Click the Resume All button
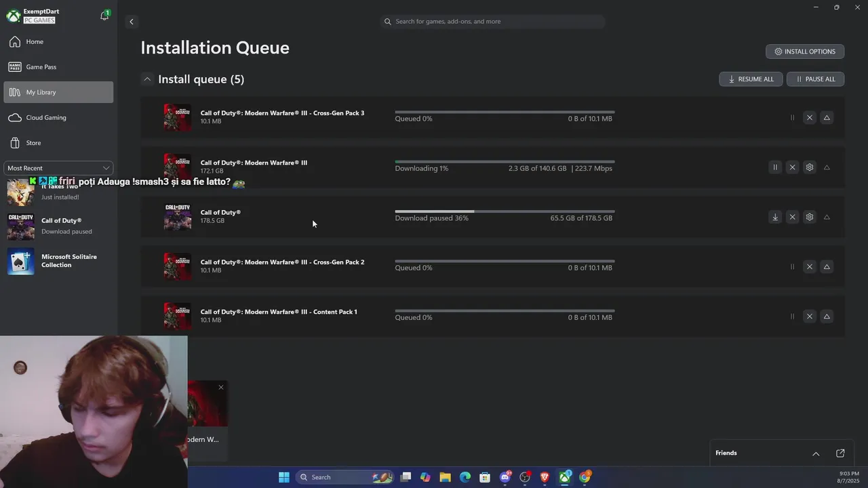The image size is (868, 488). tap(751, 79)
